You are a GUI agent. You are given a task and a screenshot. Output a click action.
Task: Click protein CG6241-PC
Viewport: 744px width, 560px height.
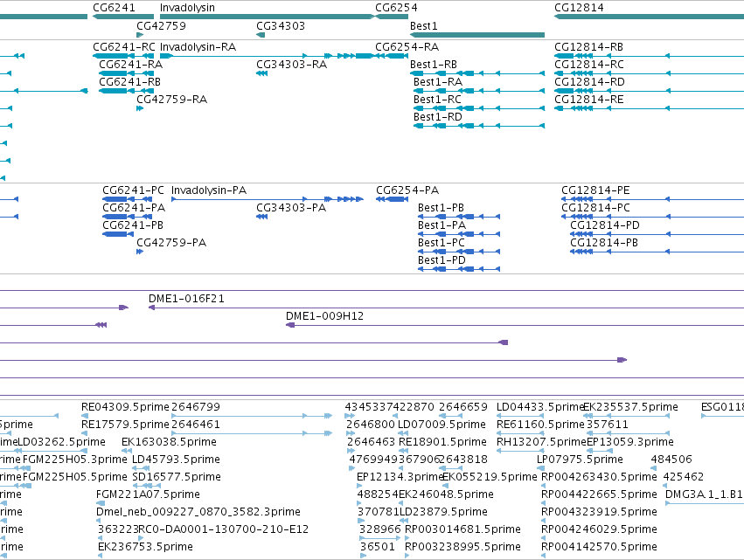(133, 190)
